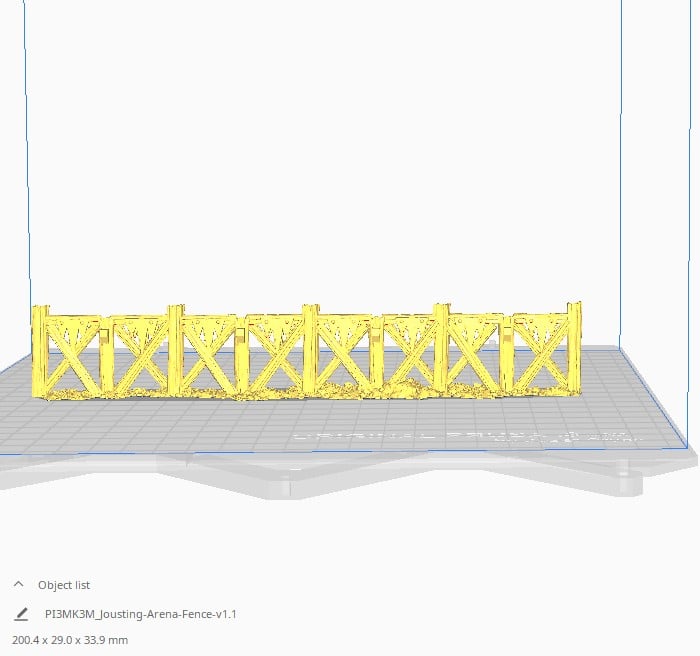Image resolution: width=700 pixels, height=656 pixels.
Task: Click the Object list header label
Action: pos(64,585)
